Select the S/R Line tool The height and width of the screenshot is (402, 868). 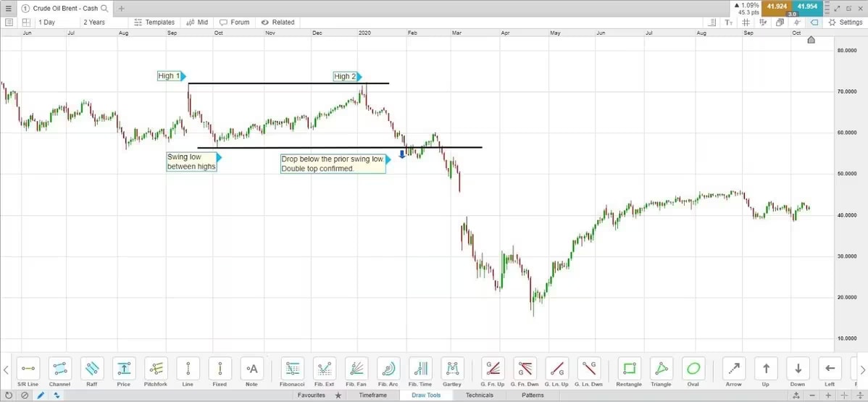[x=28, y=368]
